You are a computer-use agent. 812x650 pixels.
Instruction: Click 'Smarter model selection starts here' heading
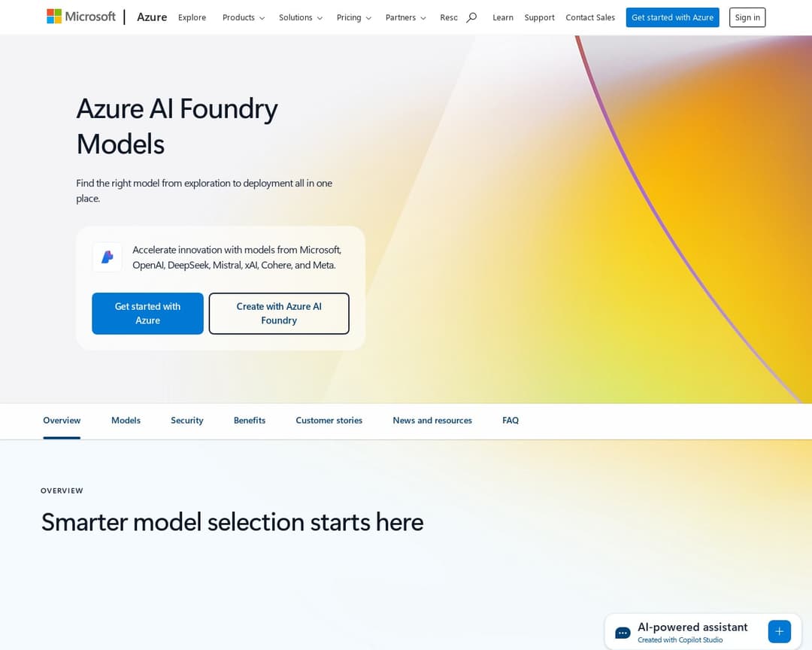pyautogui.click(x=232, y=522)
